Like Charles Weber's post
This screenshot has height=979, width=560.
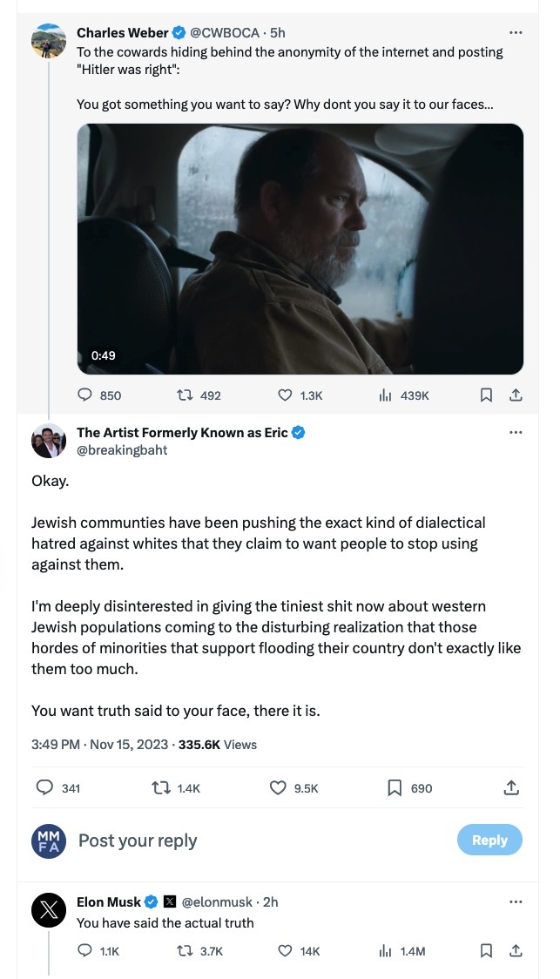[x=285, y=395]
